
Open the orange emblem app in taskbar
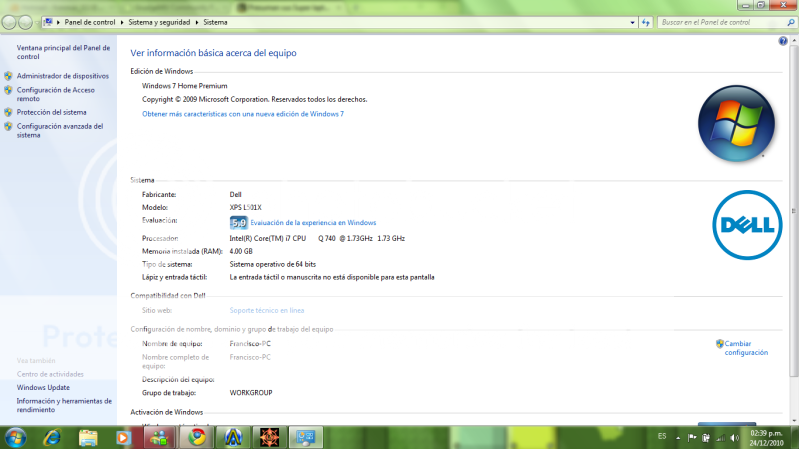tap(269, 438)
